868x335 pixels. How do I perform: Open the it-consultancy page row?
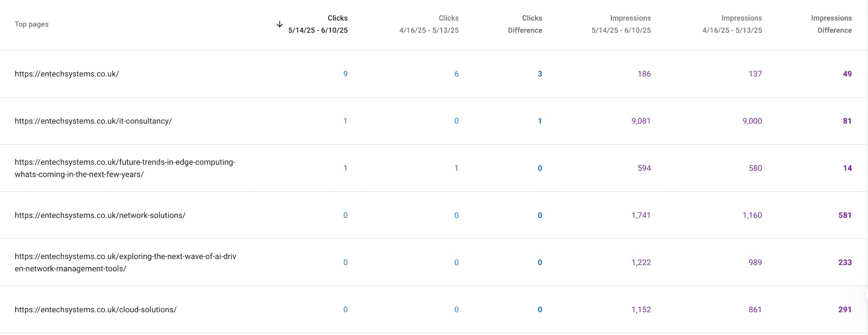(93, 121)
